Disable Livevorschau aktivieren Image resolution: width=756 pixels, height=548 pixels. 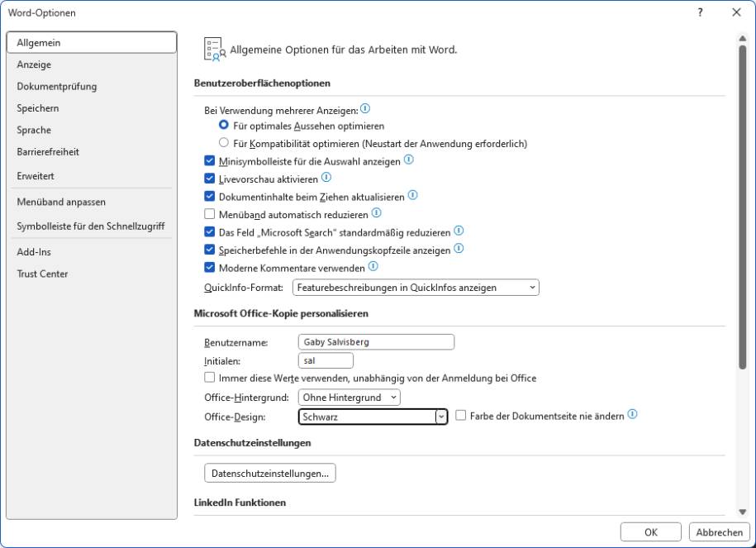click(210, 179)
